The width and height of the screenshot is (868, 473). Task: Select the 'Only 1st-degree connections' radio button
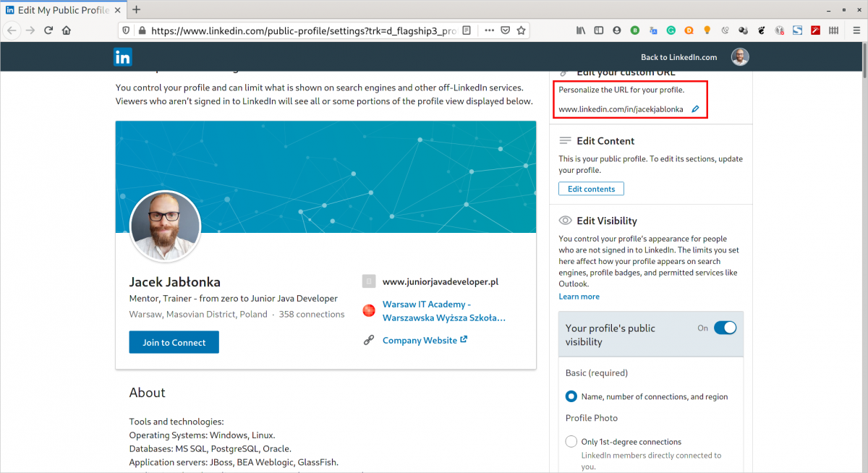tap(571, 441)
